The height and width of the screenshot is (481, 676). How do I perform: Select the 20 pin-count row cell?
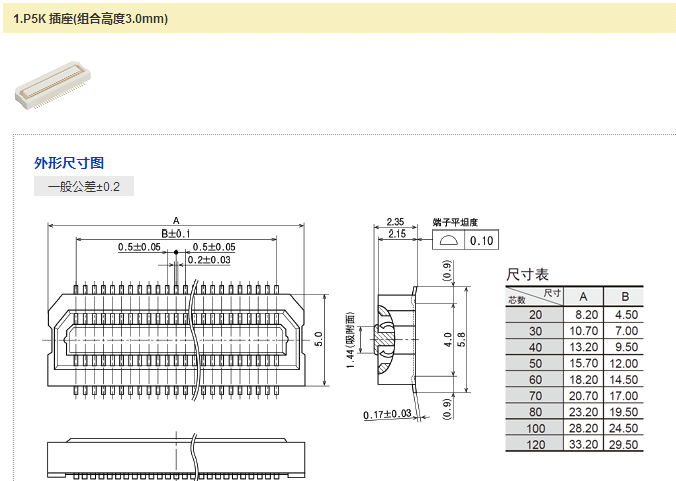coord(535,314)
